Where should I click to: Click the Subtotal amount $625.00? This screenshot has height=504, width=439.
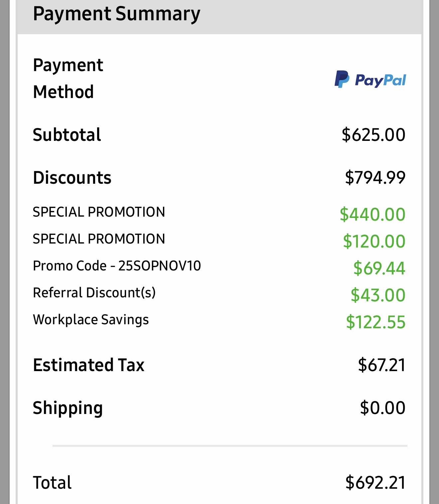373,135
